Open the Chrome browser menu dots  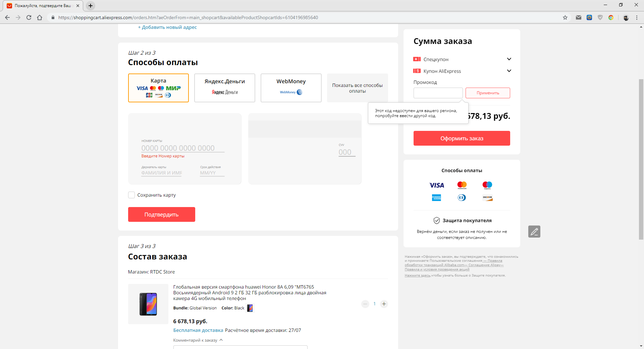[x=637, y=17]
